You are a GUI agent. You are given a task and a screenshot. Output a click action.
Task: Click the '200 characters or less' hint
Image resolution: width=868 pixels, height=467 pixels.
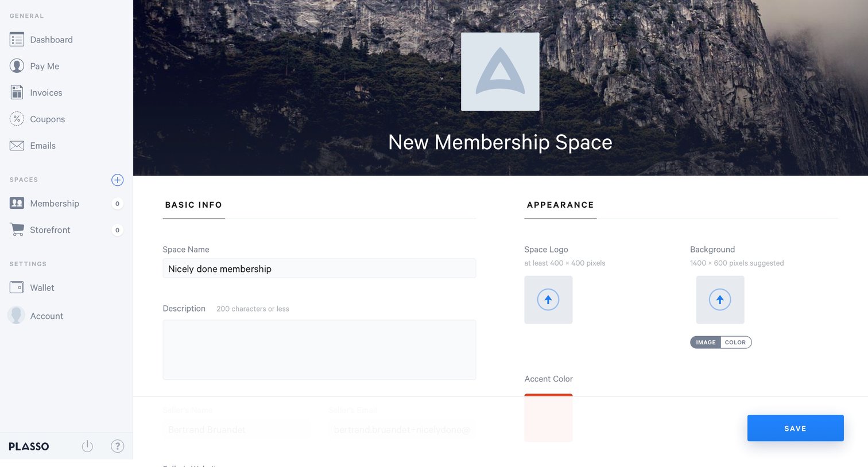pos(253,309)
